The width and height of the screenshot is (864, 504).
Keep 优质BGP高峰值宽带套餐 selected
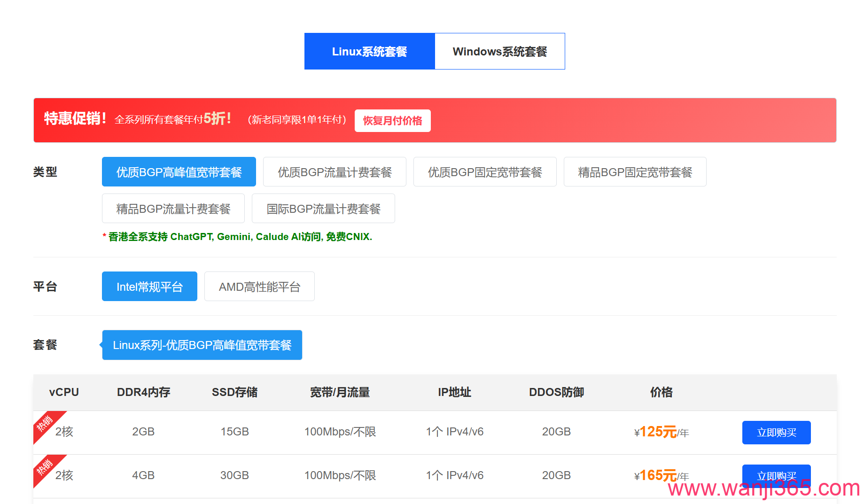click(179, 171)
